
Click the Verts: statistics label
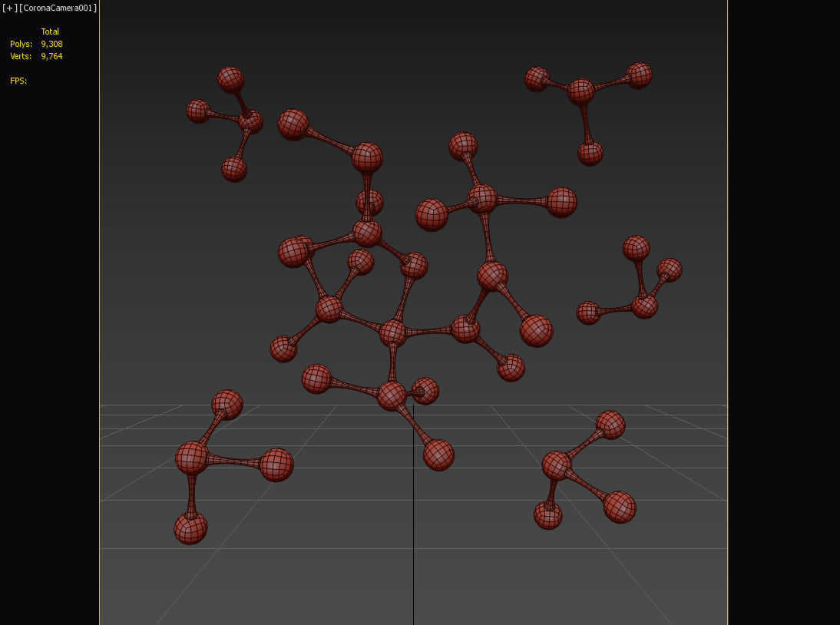pyautogui.click(x=21, y=56)
